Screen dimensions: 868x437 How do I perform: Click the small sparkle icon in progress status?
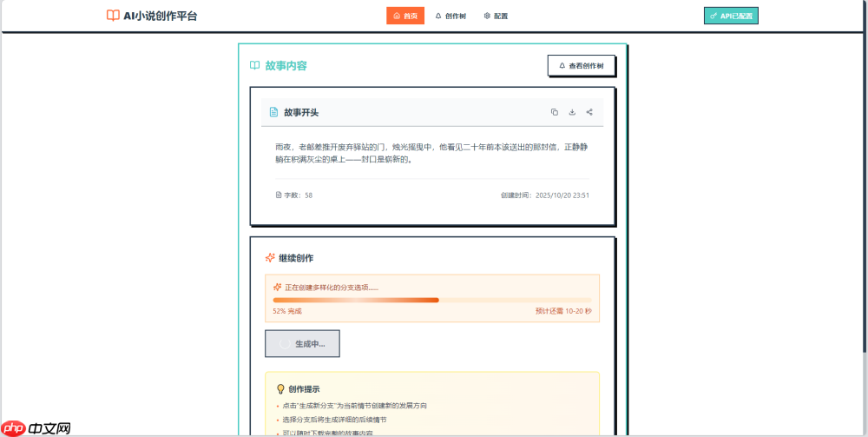(x=278, y=288)
